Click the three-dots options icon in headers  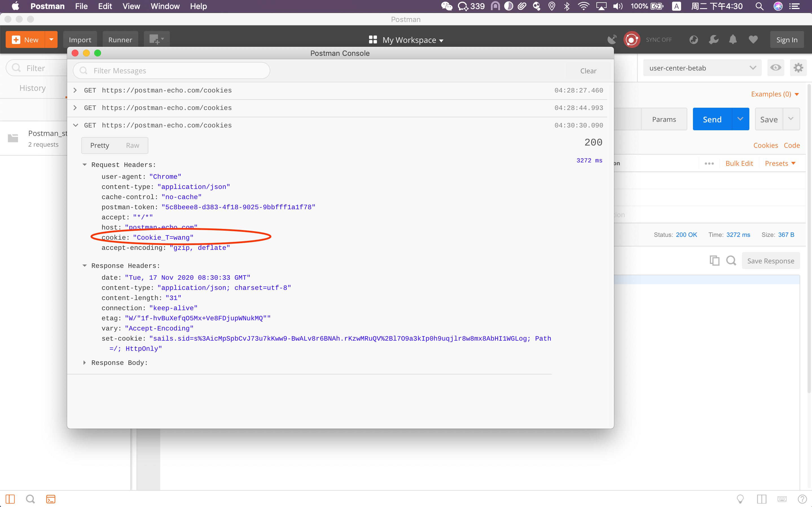(709, 163)
